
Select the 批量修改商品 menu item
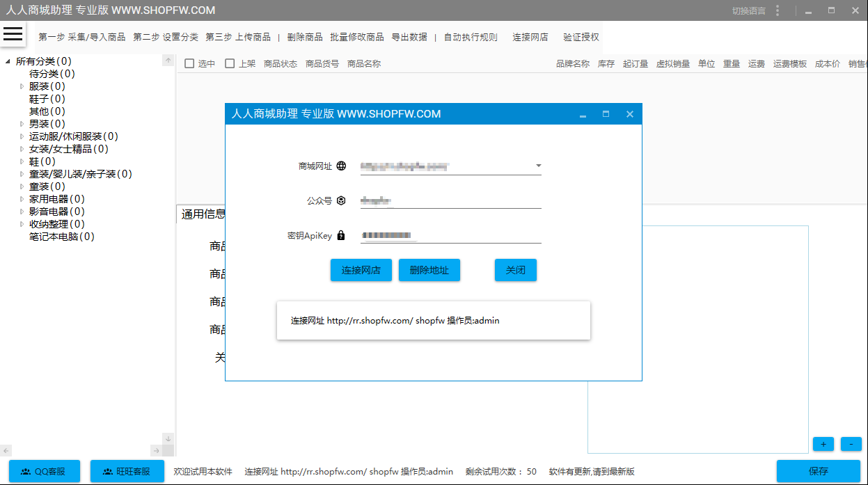pyautogui.click(x=357, y=38)
